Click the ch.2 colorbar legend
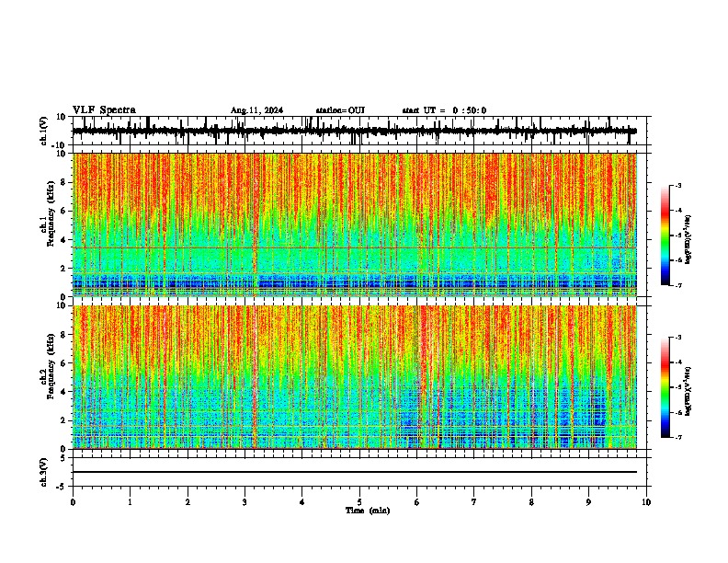728x563 pixels. tap(665, 387)
